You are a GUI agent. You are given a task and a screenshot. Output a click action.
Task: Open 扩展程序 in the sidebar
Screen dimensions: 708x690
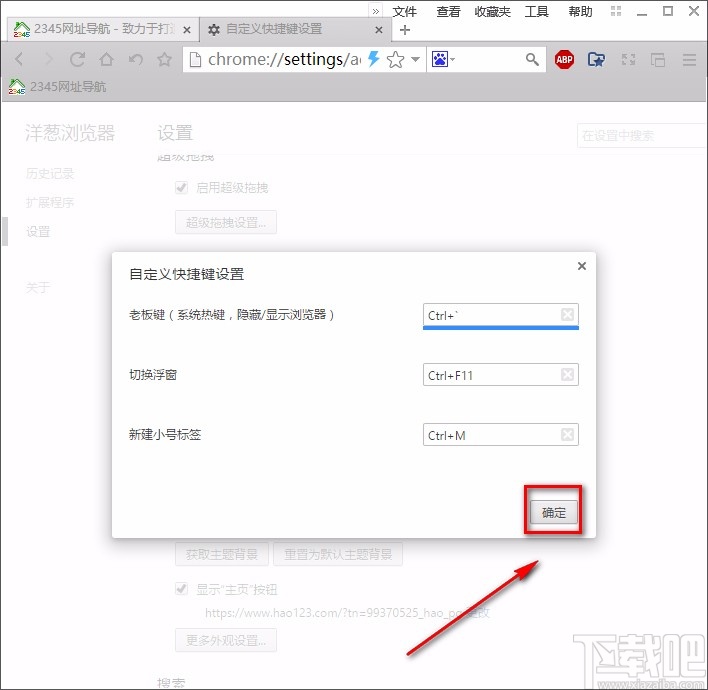(50, 202)
